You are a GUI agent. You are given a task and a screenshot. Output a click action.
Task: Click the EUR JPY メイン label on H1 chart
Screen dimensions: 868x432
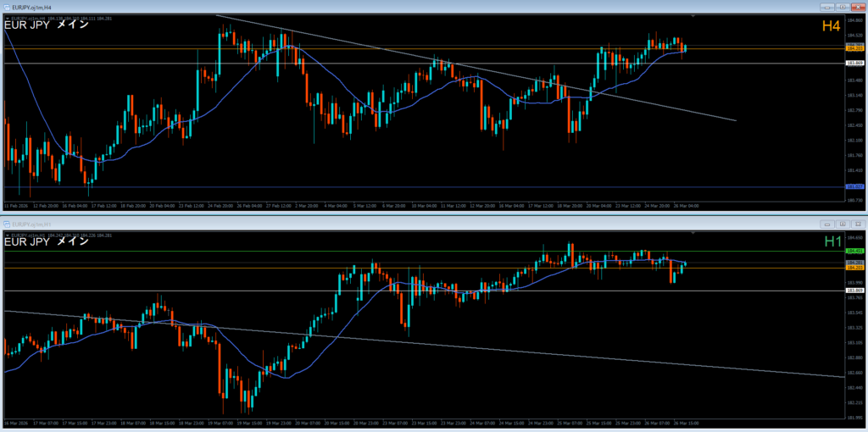[x=47, y=242]
